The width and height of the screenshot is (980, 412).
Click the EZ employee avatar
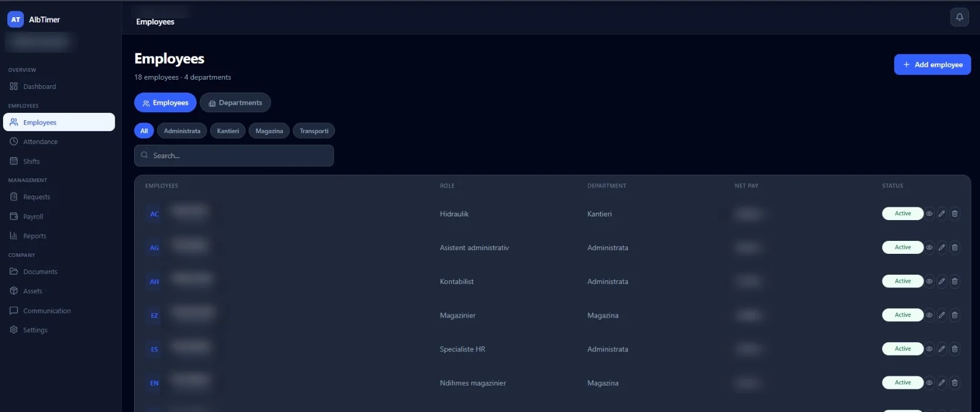tap(154, 315)
